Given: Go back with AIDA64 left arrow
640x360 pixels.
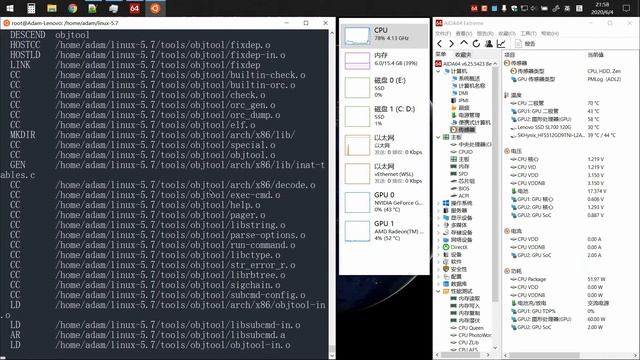Looking at the screenshot, I should (440, 44).
